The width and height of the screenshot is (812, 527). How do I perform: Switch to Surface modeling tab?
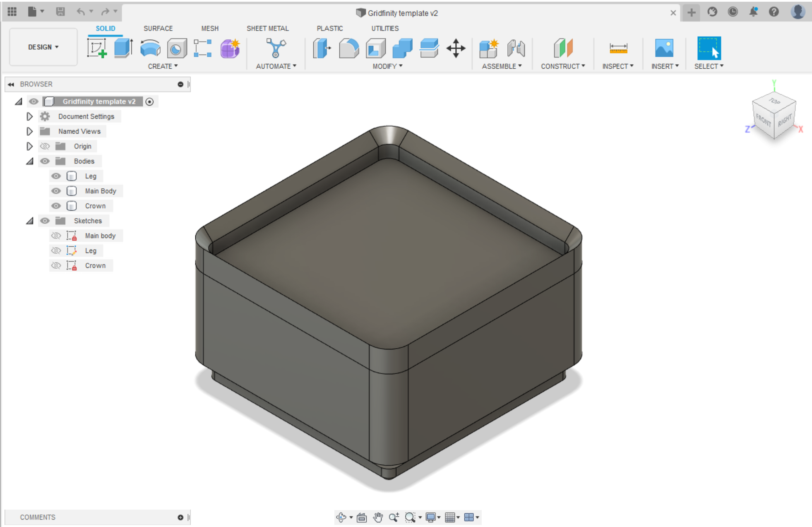(x=157, y=28)
